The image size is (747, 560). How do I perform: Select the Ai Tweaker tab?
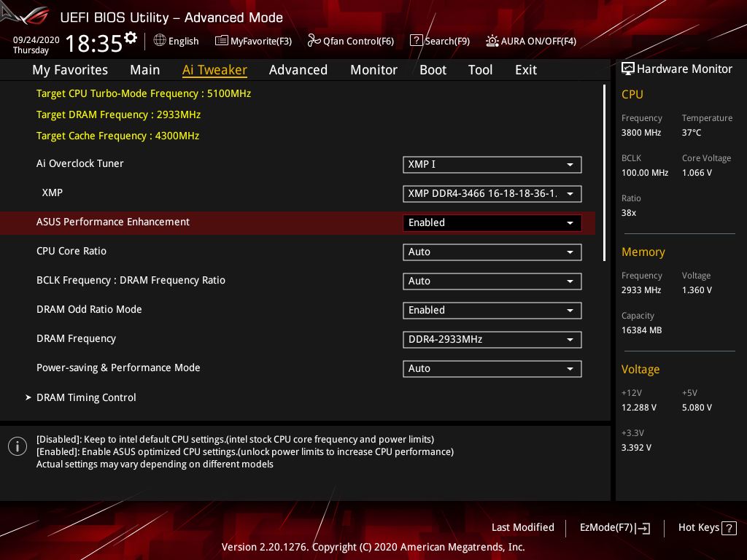pos(214,70)
